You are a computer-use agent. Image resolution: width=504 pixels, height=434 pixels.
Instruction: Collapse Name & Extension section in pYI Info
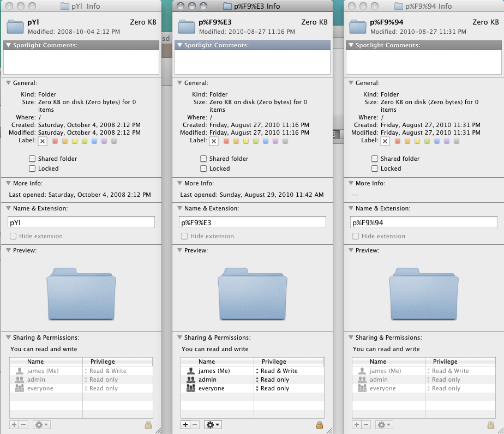(x=8, y=208)
